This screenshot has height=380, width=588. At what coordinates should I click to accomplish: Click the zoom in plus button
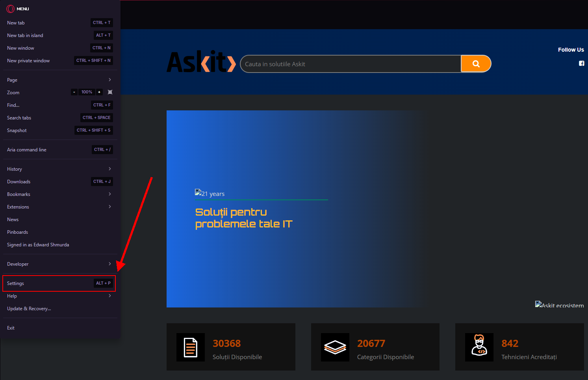tap(99, 92)
